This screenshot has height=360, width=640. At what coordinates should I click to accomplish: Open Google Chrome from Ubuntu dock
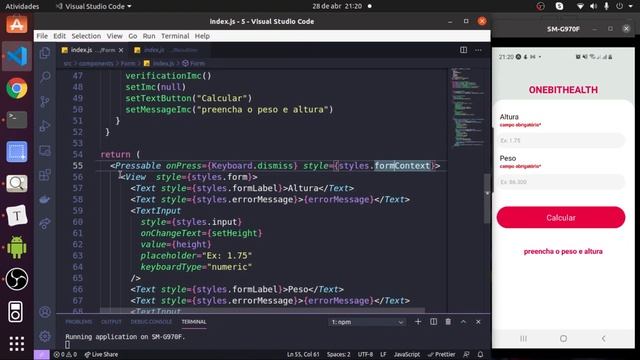pos(17,88)
